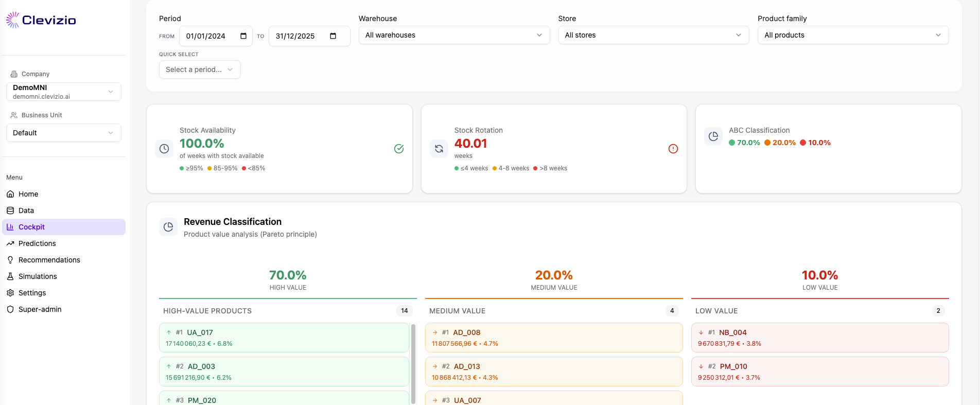Expand the All warehouses dropdown
Screen dimensions: 980x405
tap(454, 35)
